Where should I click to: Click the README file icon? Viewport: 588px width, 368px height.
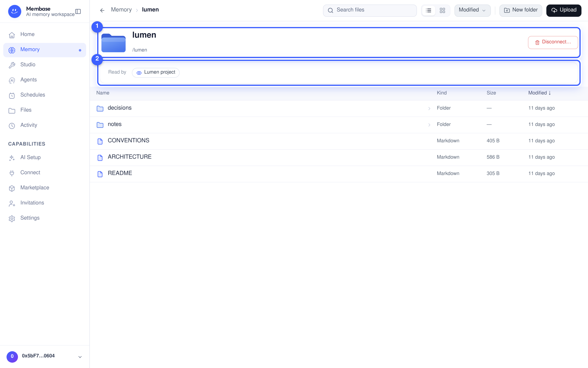(x=100, y=174)
